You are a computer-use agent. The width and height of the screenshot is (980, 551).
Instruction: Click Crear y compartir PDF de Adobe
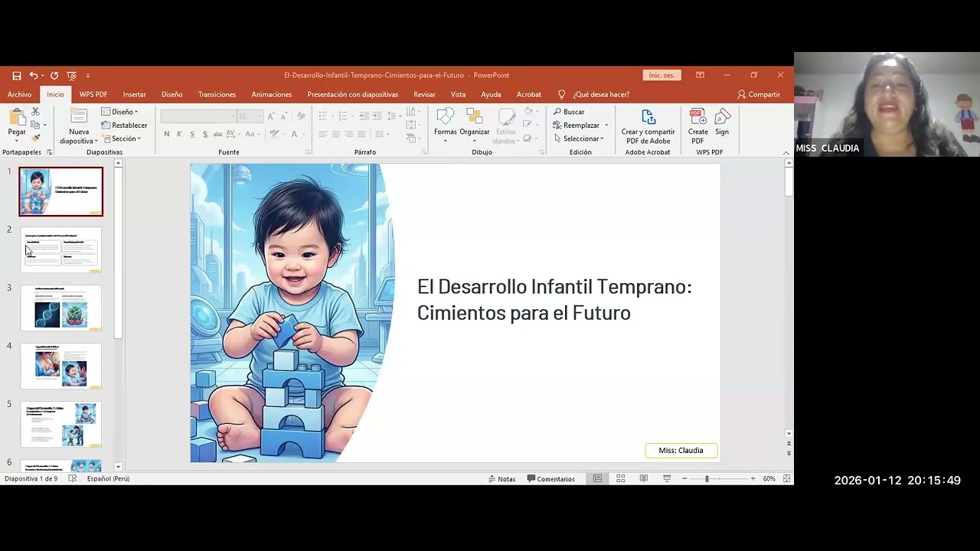(x=648, y=126)
